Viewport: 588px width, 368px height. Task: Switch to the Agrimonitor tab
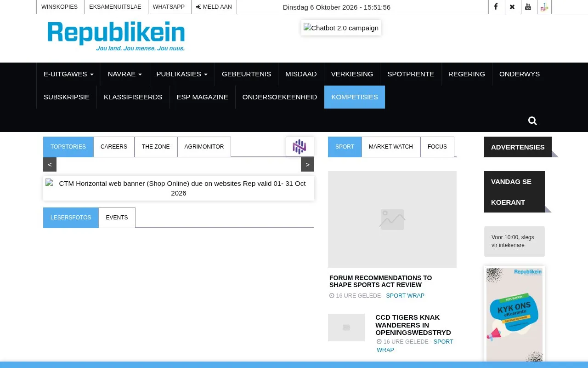pos(204,147)
